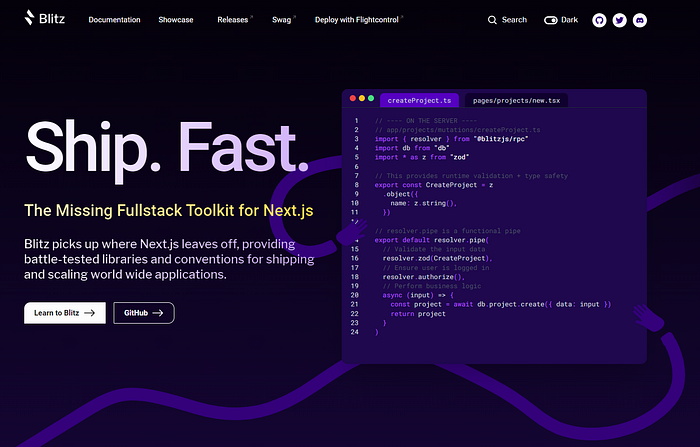Click the GitHub button below the description
Viewport: 700px width, 447px height.
(x=144, y=313)
